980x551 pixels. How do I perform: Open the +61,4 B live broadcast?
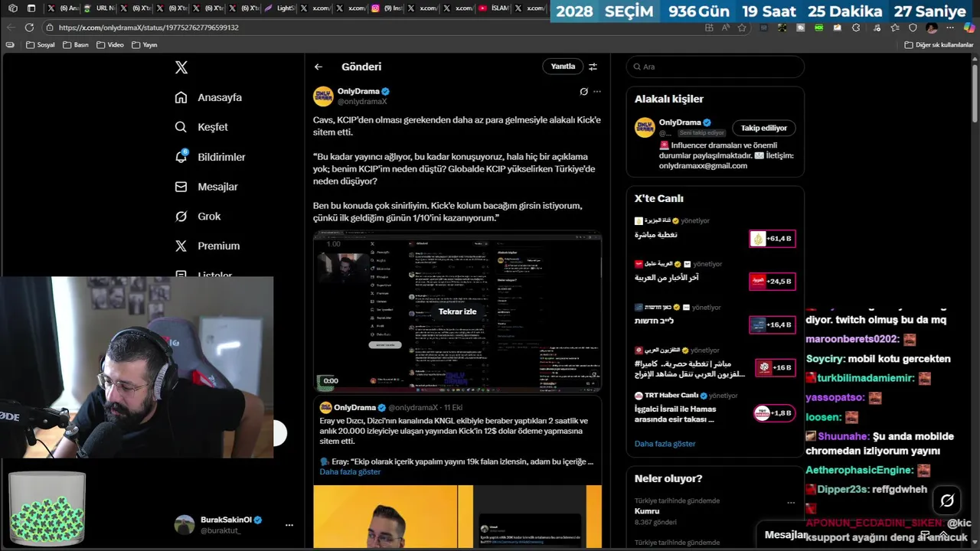tap(772, 239)
